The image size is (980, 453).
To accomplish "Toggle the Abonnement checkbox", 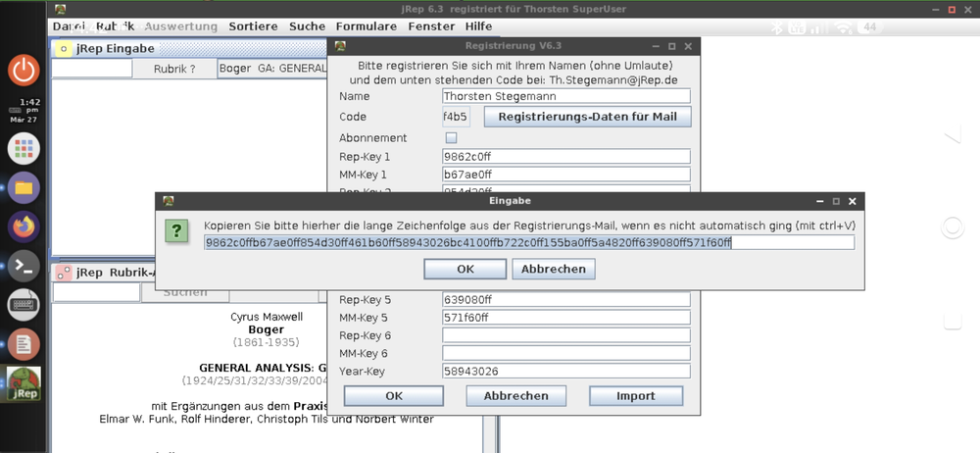I will [x=451, y=138].
